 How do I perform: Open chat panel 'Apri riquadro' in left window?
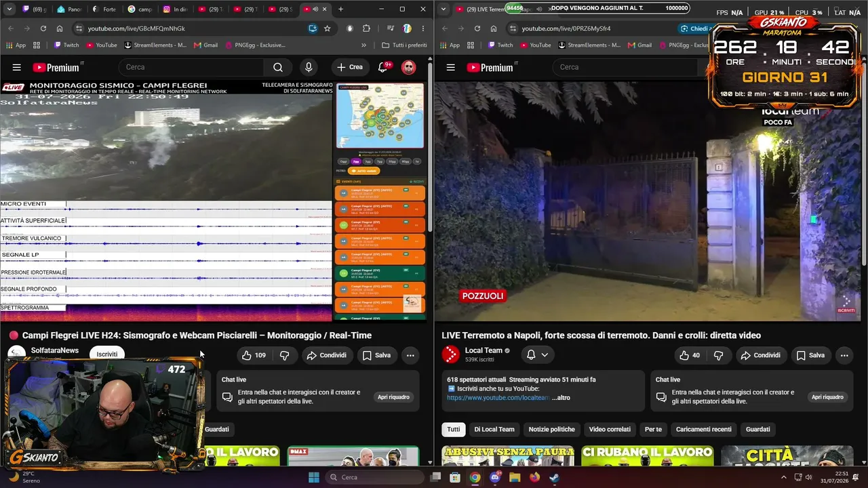pyautogui.click(x=393, y=397)
